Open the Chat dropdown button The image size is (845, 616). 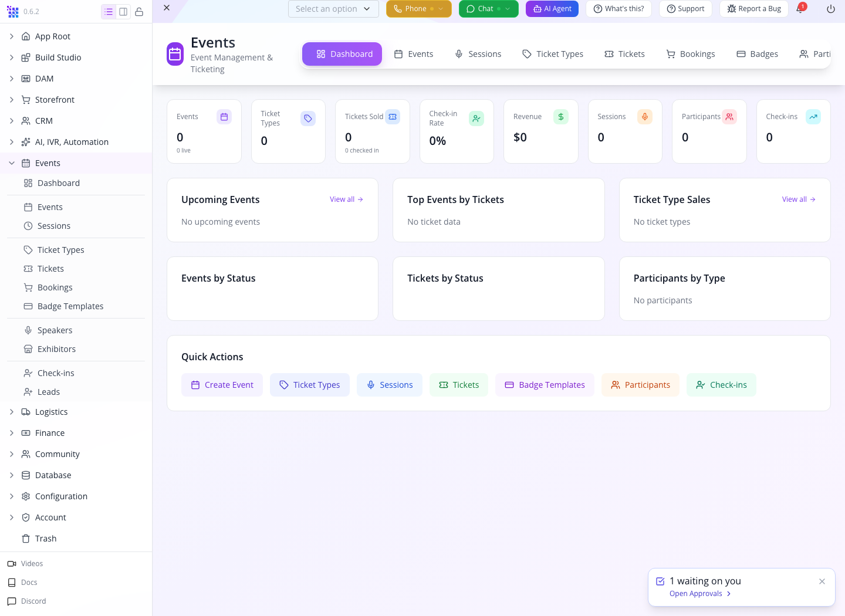coord(489,9)
